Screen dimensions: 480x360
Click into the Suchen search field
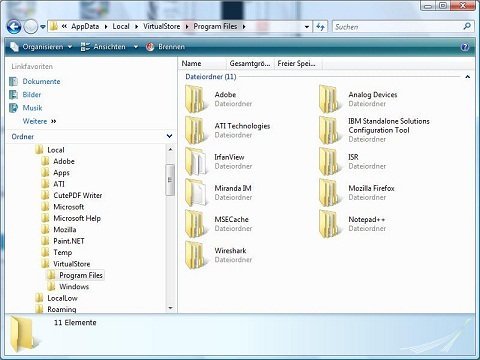(397, 27)
